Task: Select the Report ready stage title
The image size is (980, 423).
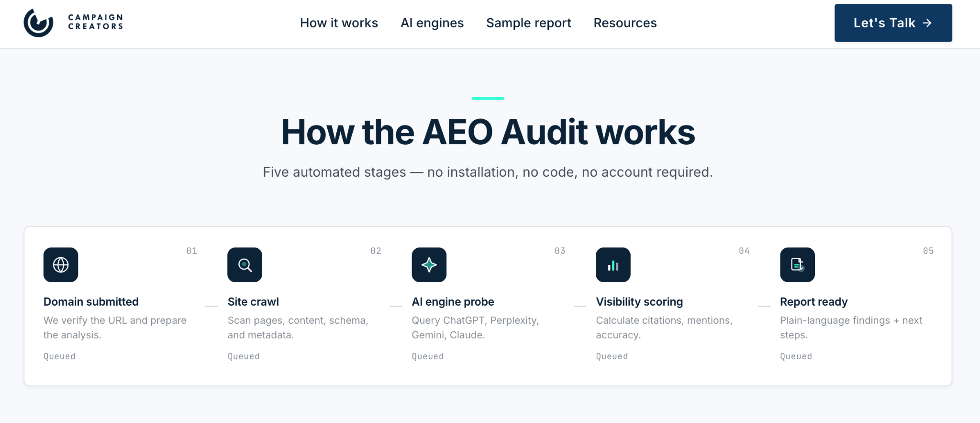Action: (x=813, y=302)
